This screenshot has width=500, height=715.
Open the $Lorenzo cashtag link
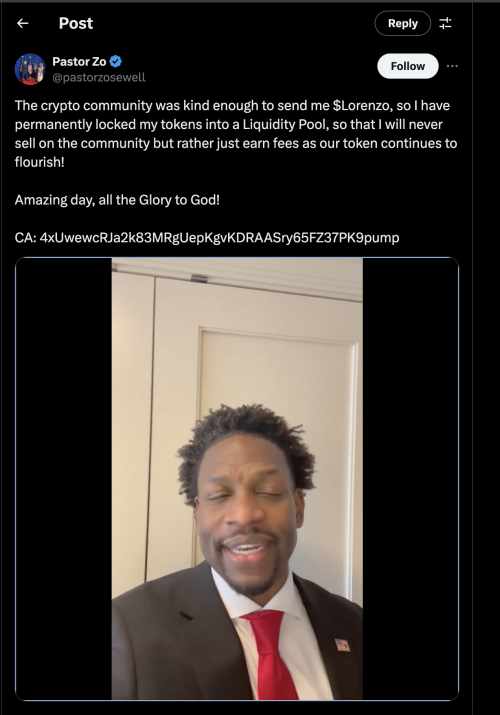(x=361, y=105)
